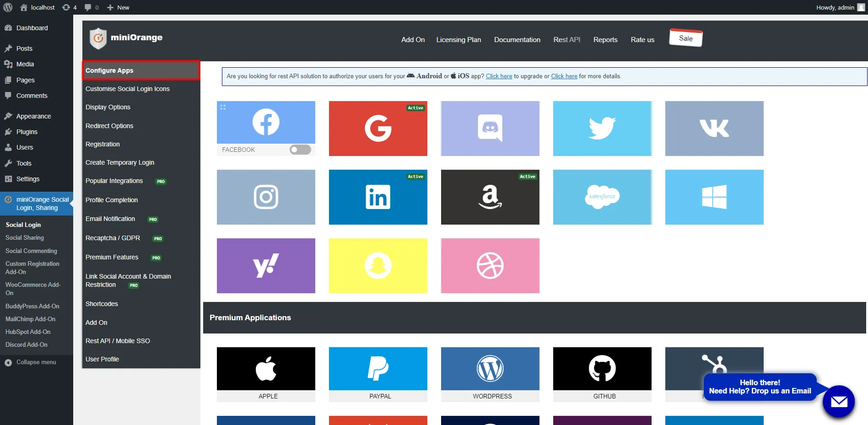The height and width of the screenshot is (425, 868).
Task: Select the Dribbble app tile
Action: tap(490, 266)
